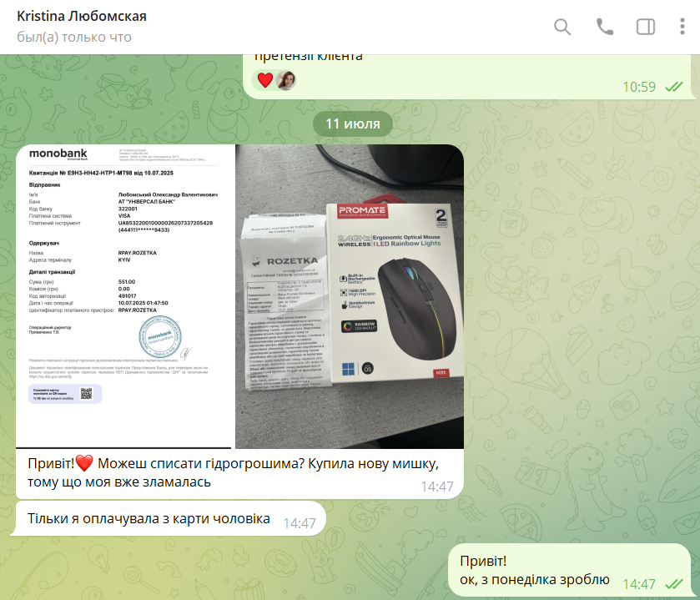Click the 10:59 timestamp on the outgoing message
700x600 pixels.
pyautogui.click(x=639, y=87)
